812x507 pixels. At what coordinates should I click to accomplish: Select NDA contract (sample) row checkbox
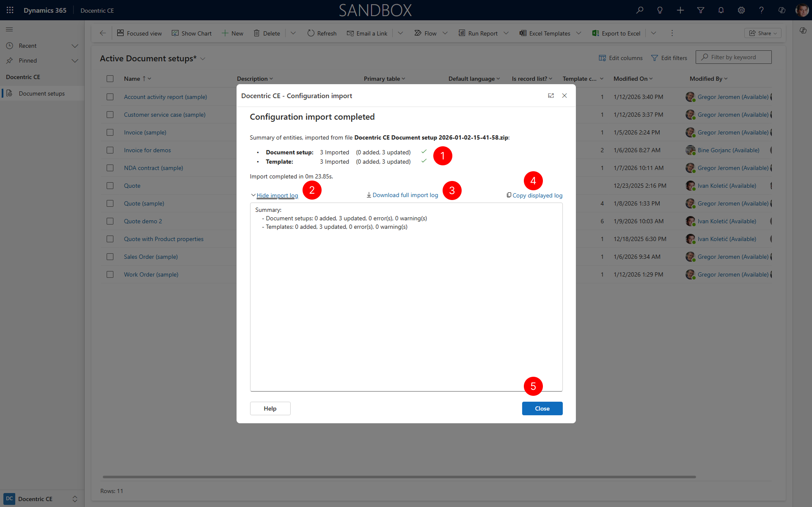(x=110, y=168)
